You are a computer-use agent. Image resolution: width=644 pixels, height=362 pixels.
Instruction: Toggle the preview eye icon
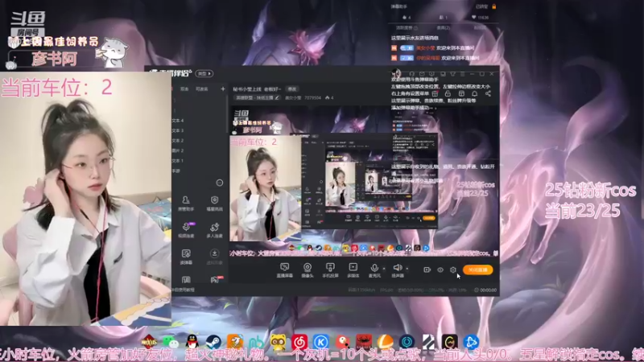coord(440,269)
